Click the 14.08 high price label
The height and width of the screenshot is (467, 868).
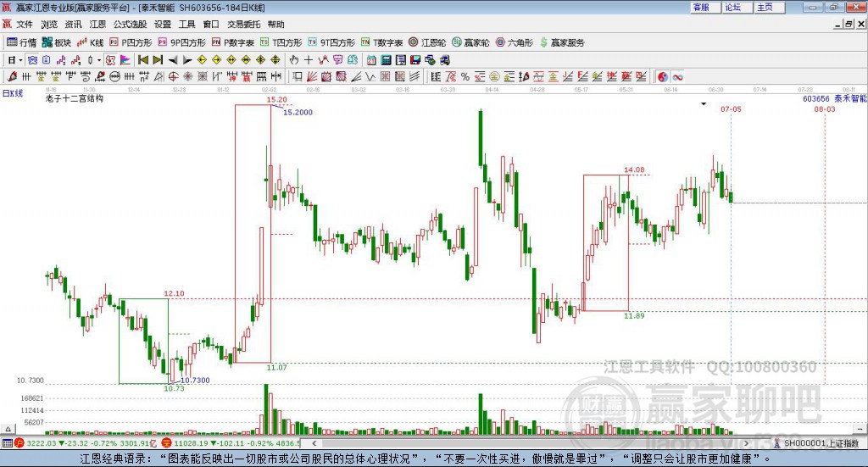pos(634,170)
